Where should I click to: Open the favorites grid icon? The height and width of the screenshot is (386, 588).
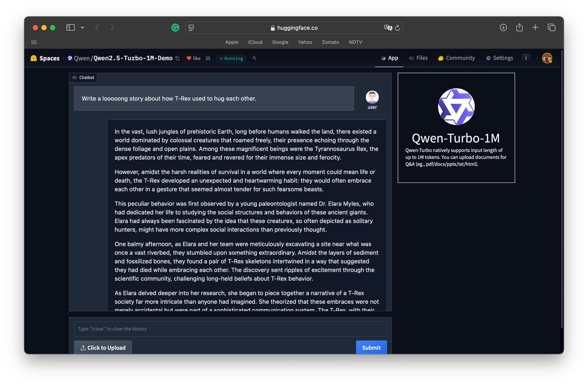[x=34, y=42]
